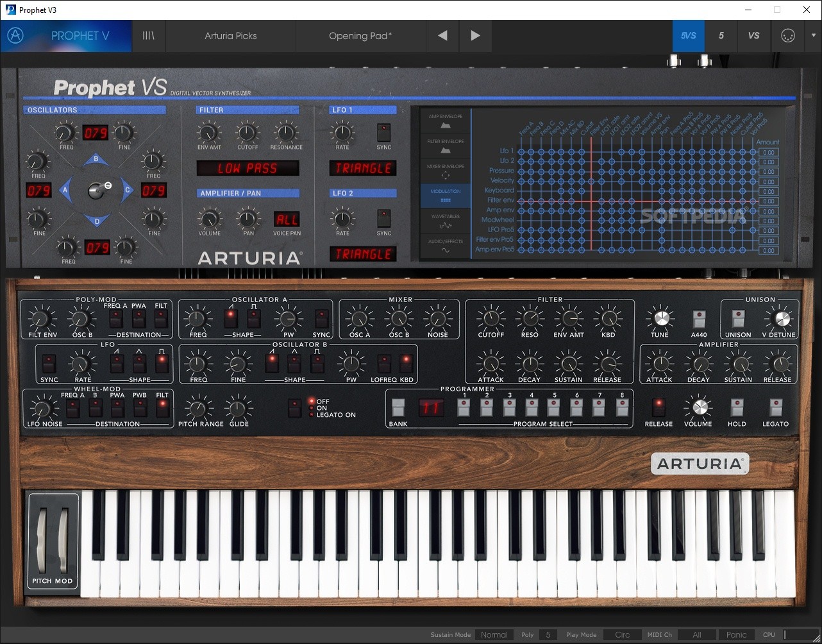
Task: Open MIDI Ch All dropdown
Action: click(697, 634)
